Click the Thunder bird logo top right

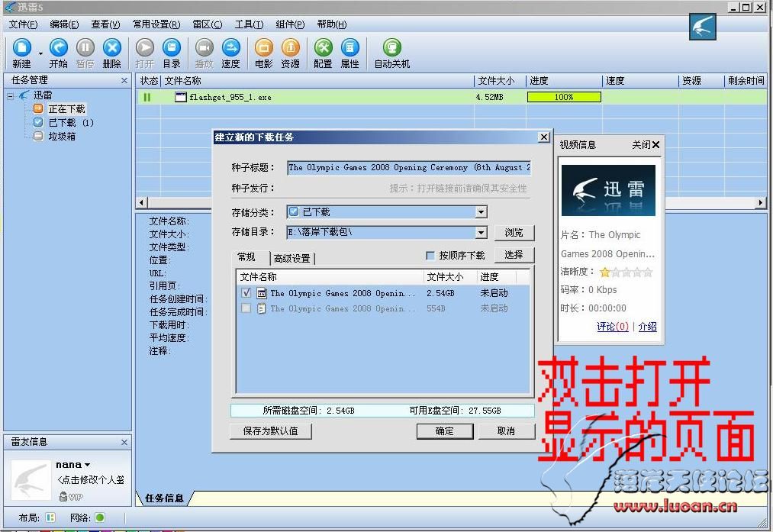(x=703, y=27)
